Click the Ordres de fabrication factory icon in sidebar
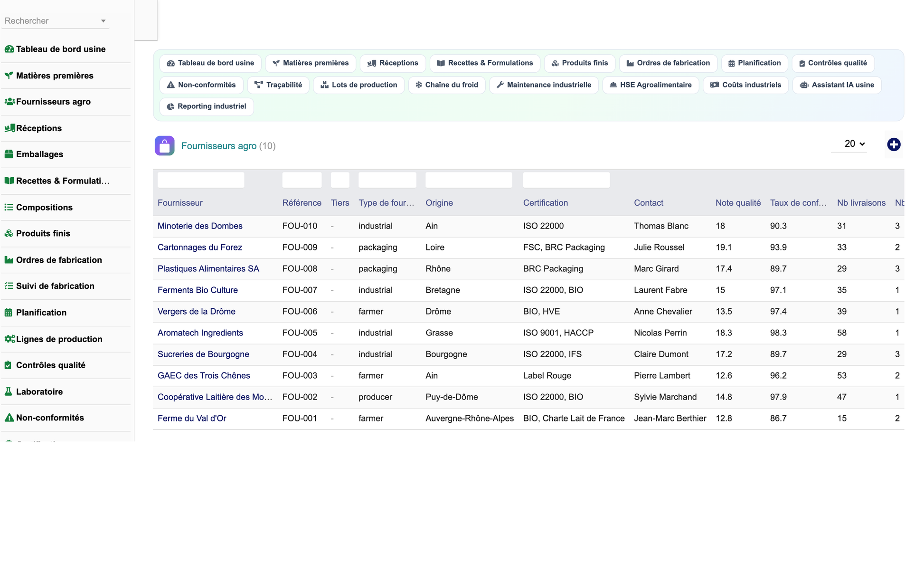Screen dimensions: 924x572 [x=9, y=260]
